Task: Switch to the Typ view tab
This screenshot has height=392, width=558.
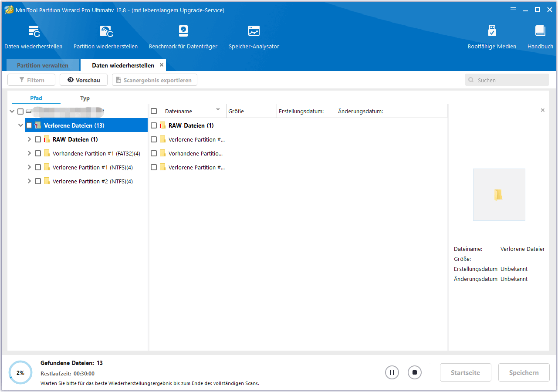Action: tap(85, 98)
